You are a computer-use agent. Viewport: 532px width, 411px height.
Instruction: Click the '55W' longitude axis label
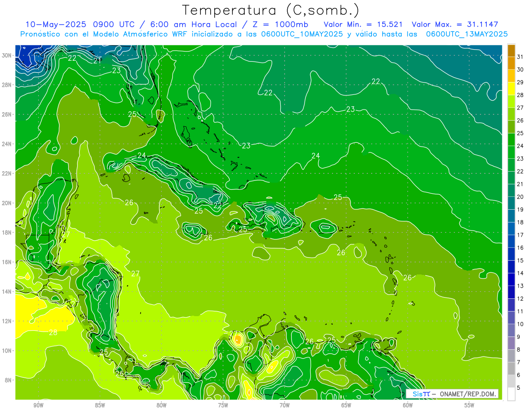pyautogui.click(x=469, y=406)
